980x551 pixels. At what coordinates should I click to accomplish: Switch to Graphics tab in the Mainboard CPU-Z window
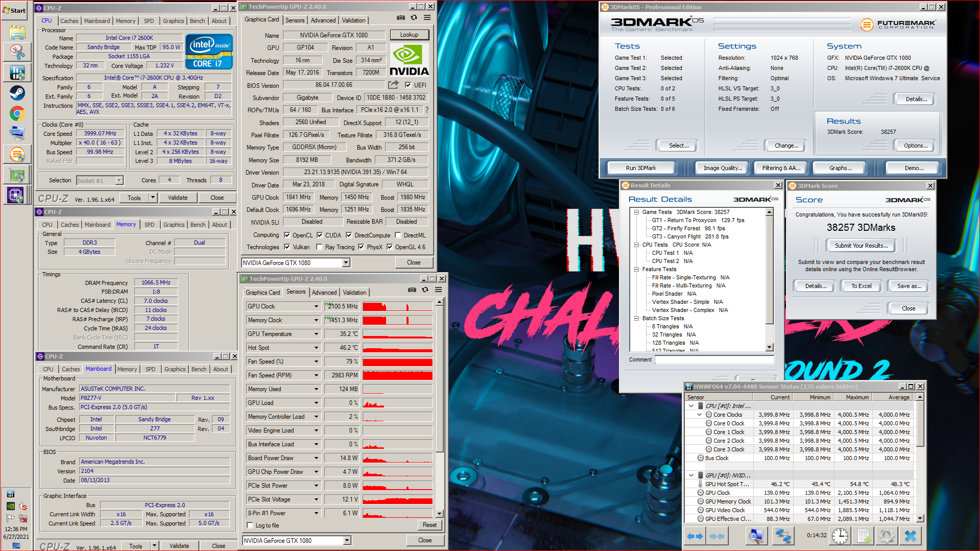(175, 369)
